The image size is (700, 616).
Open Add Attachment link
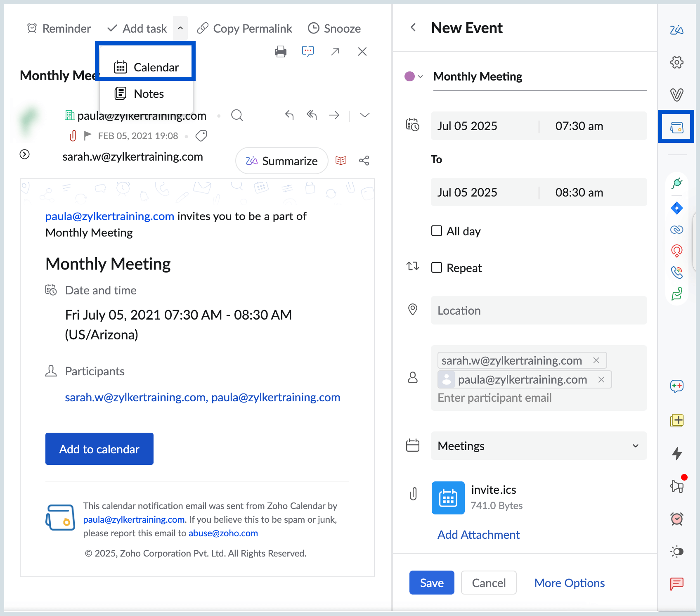click(x=478, y=534)
